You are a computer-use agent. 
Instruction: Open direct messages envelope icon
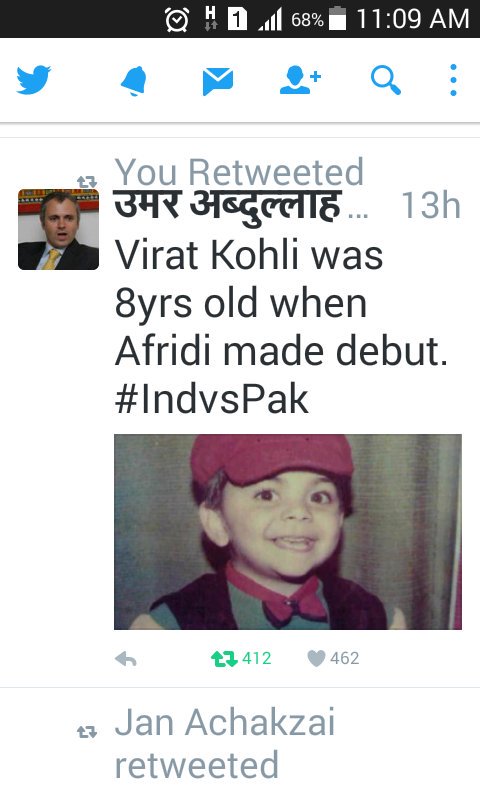[x=218, y=81]
